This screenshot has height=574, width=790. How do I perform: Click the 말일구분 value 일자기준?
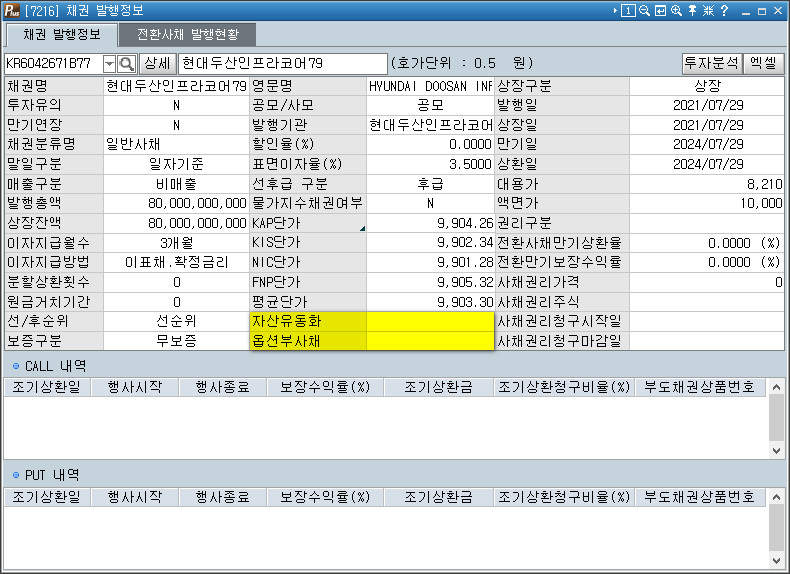[x=176, y=164]
